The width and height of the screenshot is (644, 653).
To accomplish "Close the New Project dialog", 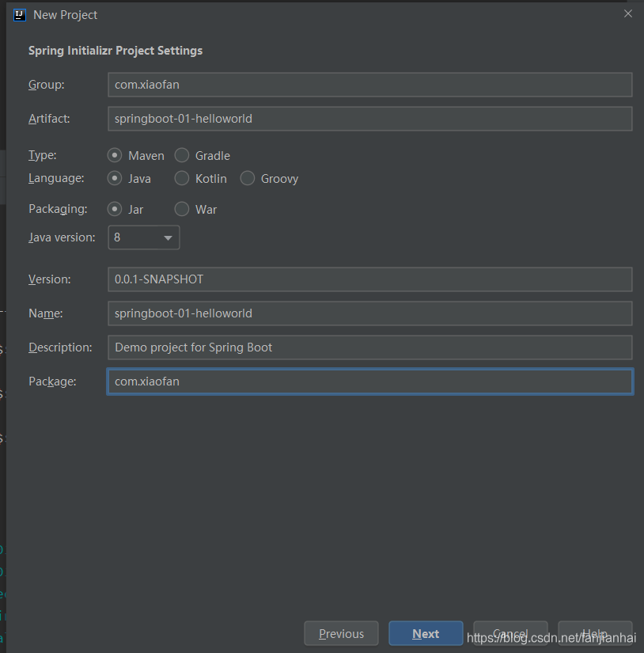I will (627, 13).
